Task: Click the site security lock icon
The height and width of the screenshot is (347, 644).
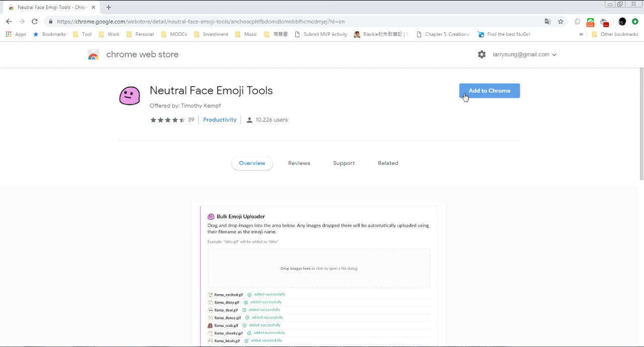Action: pyautogui.click(x=50, y=22)
